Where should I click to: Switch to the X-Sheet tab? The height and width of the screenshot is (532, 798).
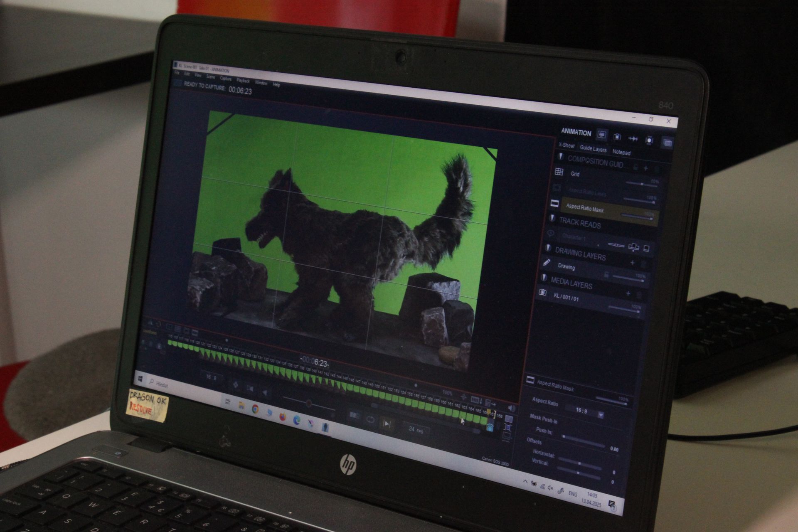[566, 145]
